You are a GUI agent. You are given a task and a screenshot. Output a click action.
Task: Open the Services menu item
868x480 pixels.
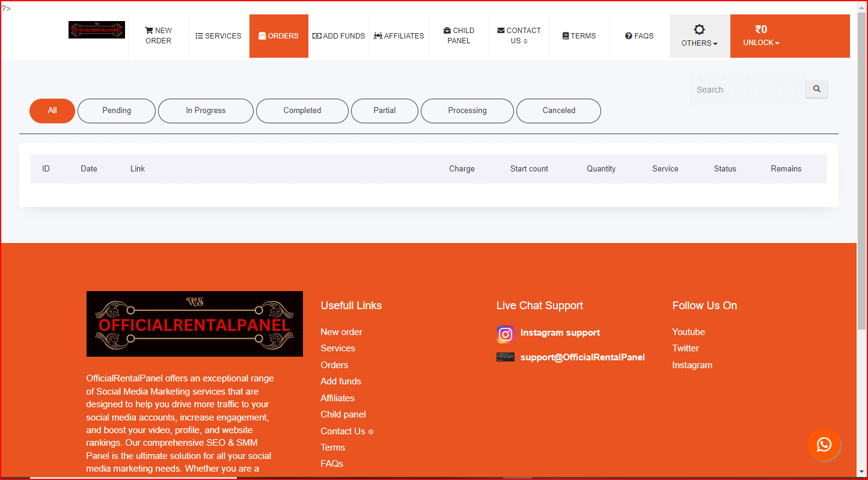tap(218, 35)
